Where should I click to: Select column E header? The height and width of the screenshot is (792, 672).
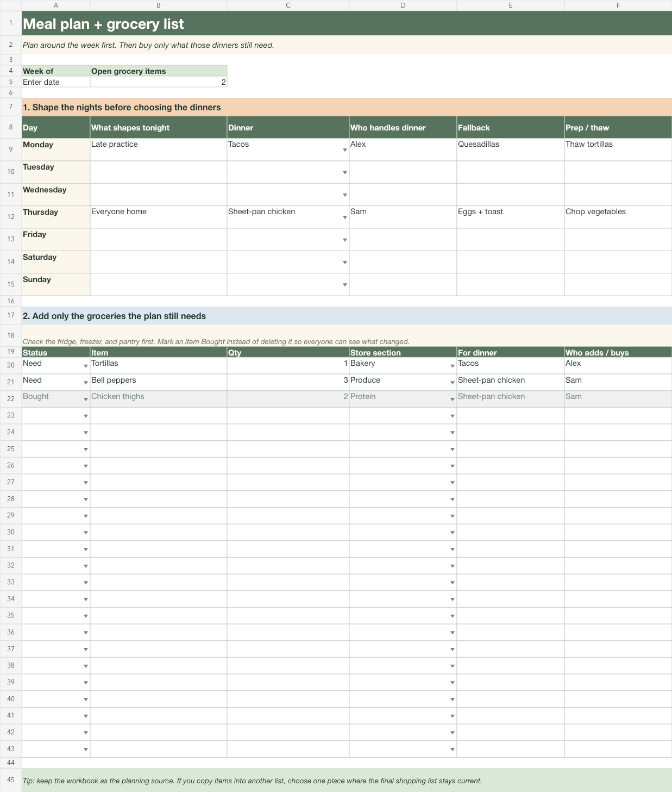coord(511,5)
